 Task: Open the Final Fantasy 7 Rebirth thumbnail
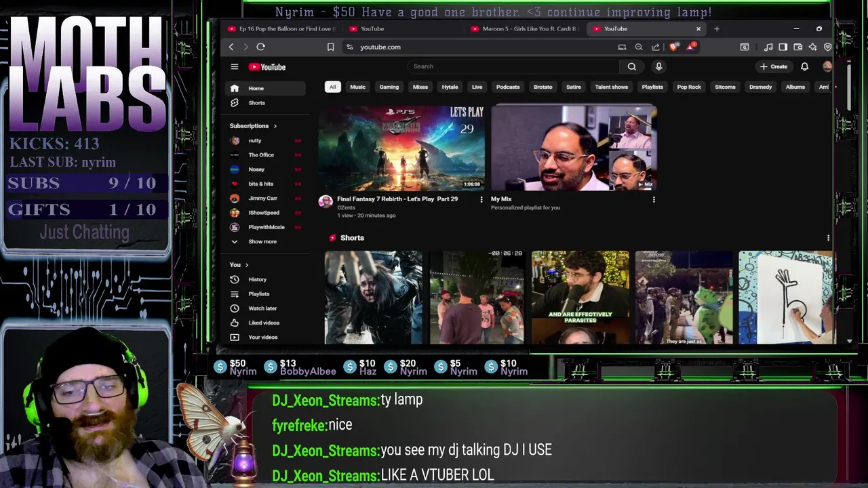[401, 148]
